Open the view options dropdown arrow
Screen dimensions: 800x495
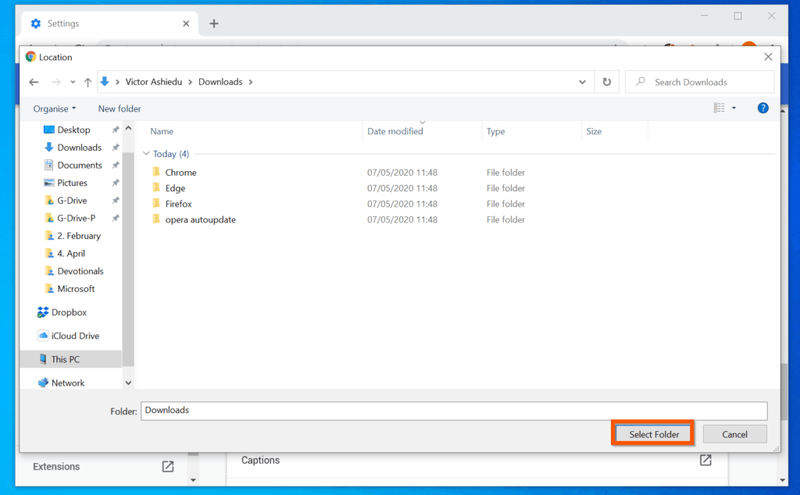tap(734, 108)
